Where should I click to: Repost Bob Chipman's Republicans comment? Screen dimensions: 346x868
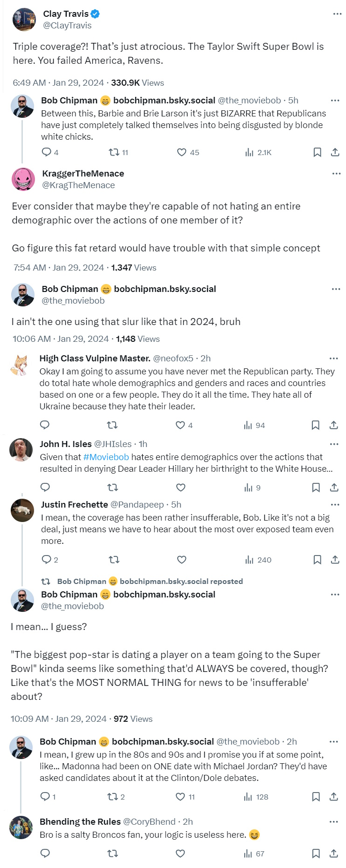click(114, 152)
